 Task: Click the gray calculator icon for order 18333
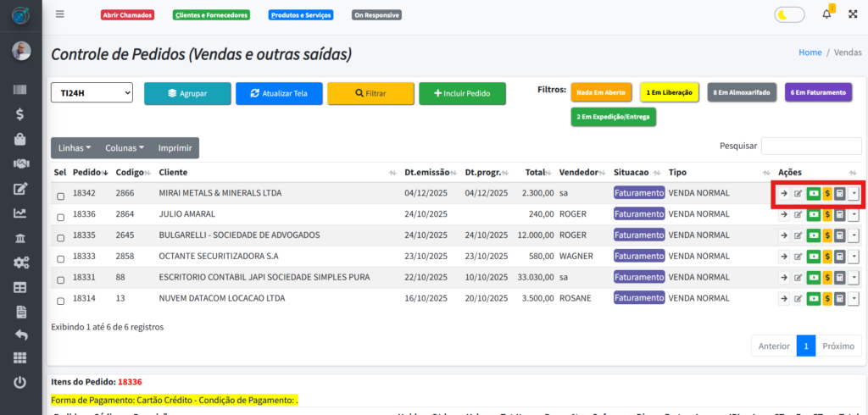[839, 257]
